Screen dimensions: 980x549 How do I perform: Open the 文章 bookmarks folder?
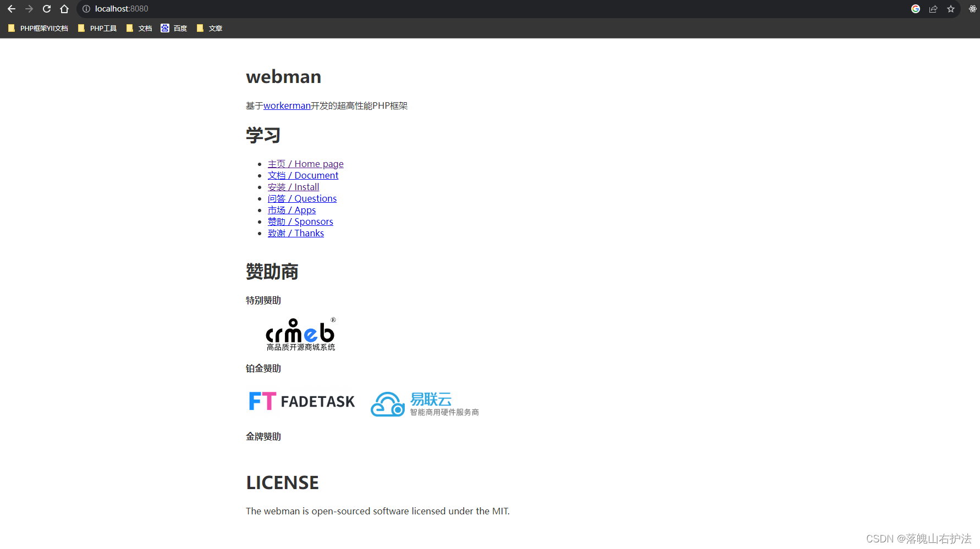tap(210, 28)
